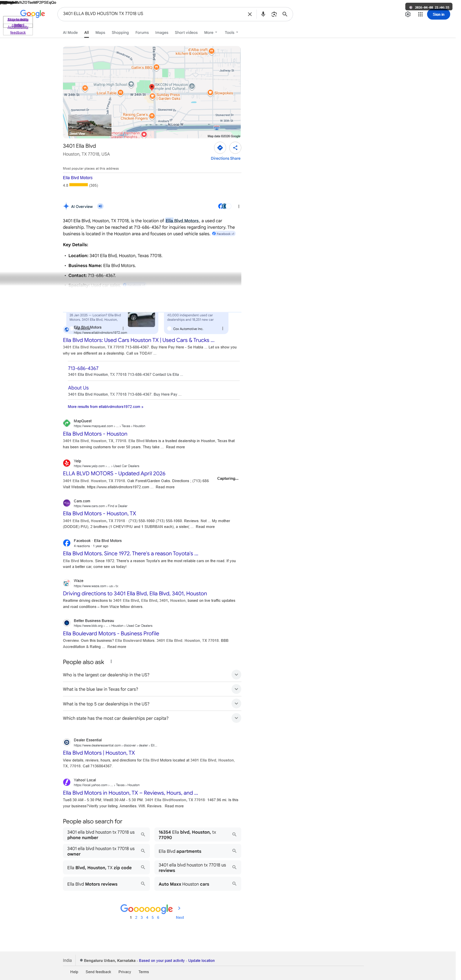The image size is (461, 980).
Task: Click the Facebook favicon on the Ella Blvd Motors result
Action: coord(67,543)
